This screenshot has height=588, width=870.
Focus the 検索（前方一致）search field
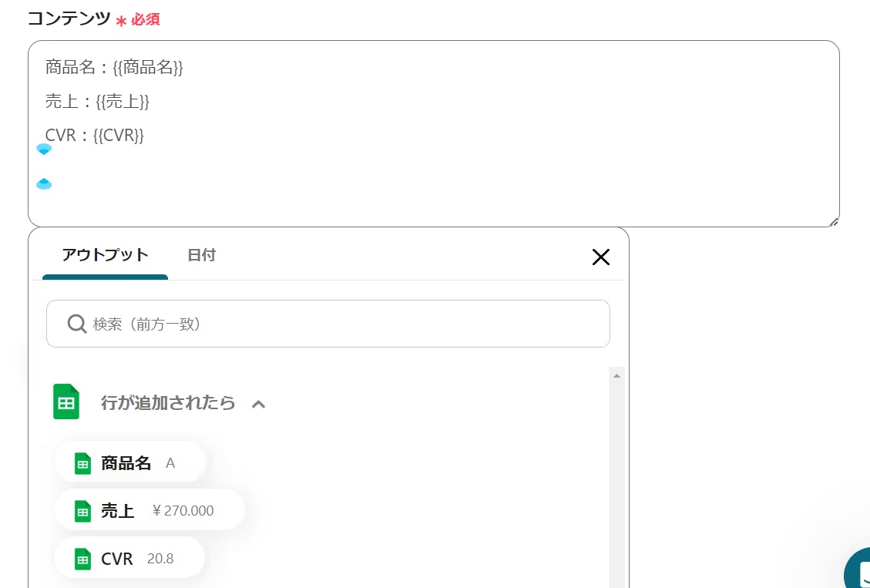pos(328,324)
